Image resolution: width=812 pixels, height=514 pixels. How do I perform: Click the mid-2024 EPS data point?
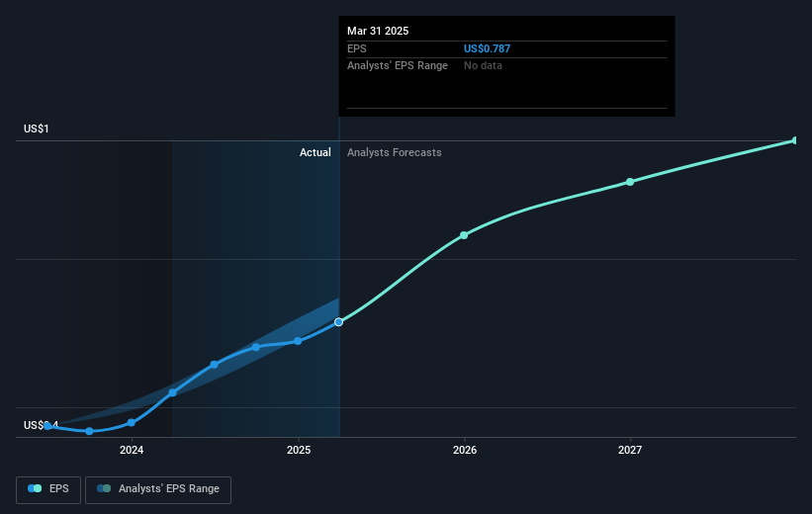click(x=214, y=365)
